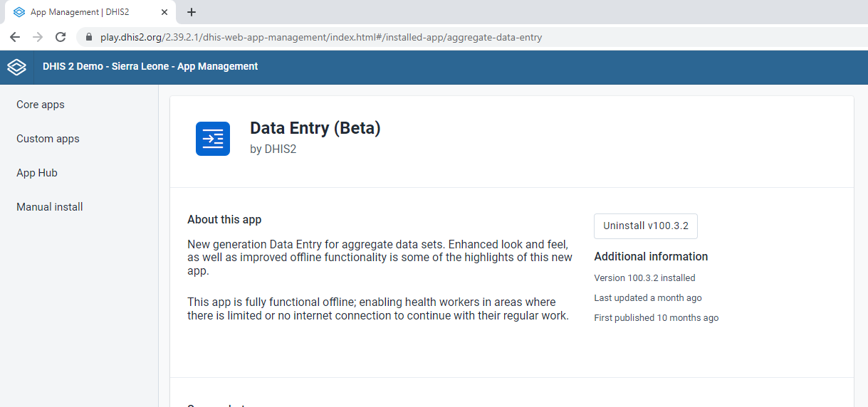
Task: Click the URL address bar
Action: point(472,37)
